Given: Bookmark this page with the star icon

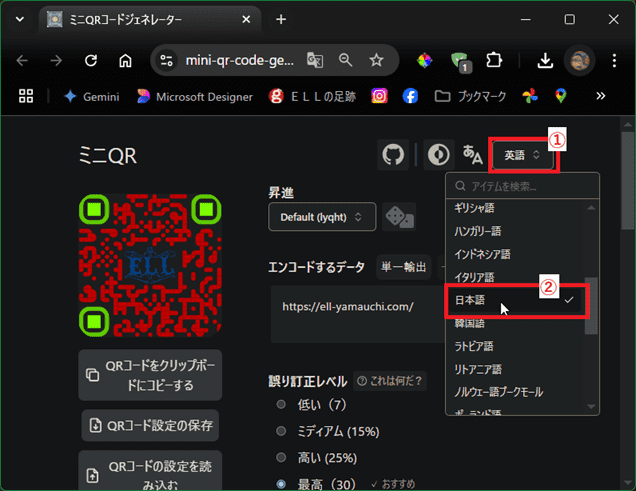Looking at the screenshot, I should [376, 60].
